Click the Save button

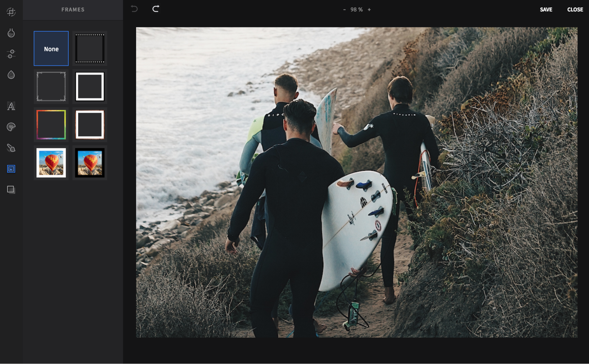point(546,9)
